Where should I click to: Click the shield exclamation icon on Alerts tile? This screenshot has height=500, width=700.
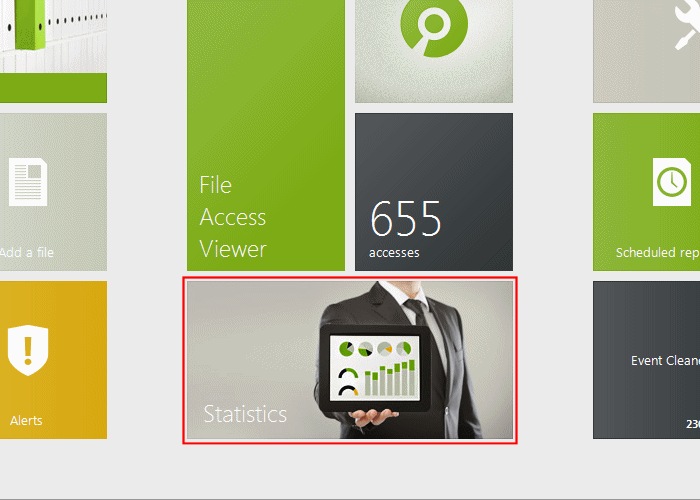coord(28,350)
